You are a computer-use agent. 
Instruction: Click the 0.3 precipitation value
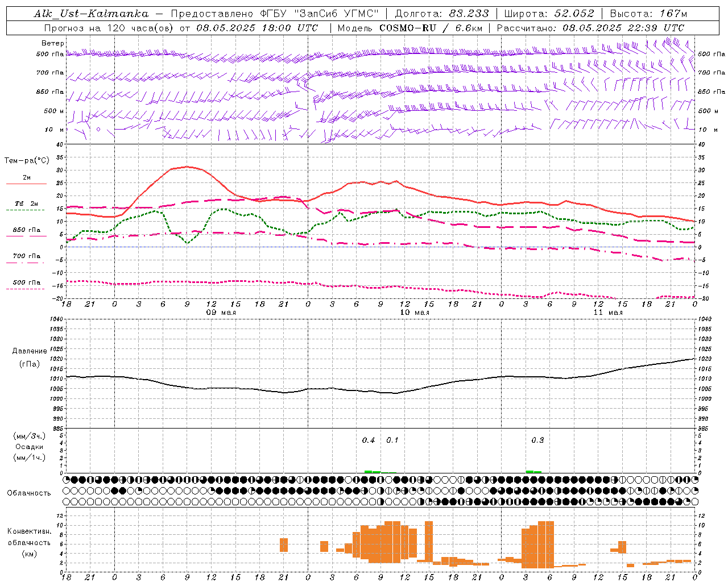pyautogui.click(x=537, y=440)
